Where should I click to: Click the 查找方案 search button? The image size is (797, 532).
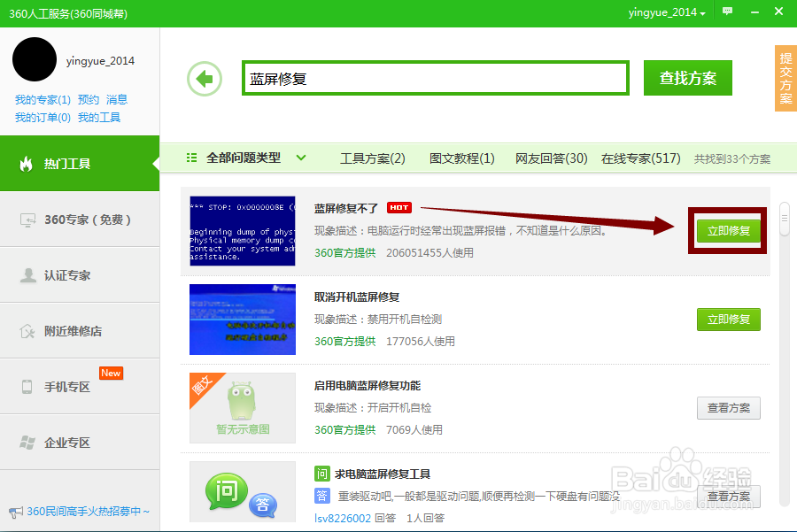[688, 78]
